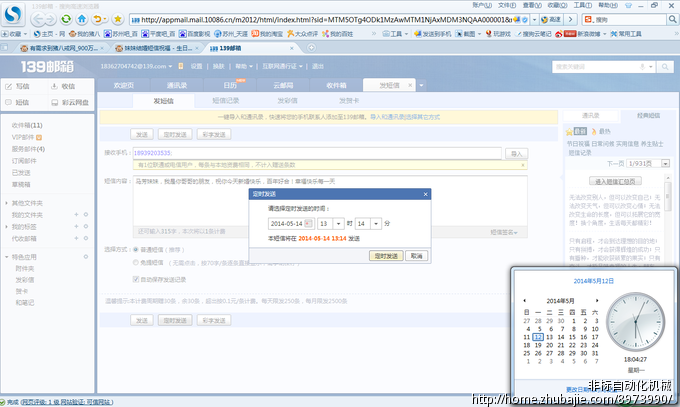680x407 pixels.
Task: Click the 我的淘宝 bookmark icon
Action: [x=255, y=34]
